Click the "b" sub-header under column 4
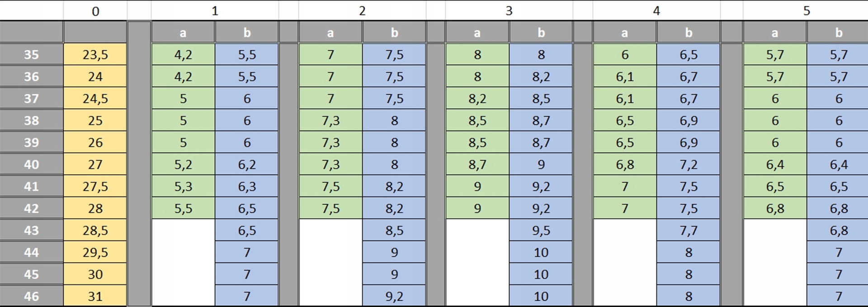This screenshot has width=868, height=307. pos(689,33)
